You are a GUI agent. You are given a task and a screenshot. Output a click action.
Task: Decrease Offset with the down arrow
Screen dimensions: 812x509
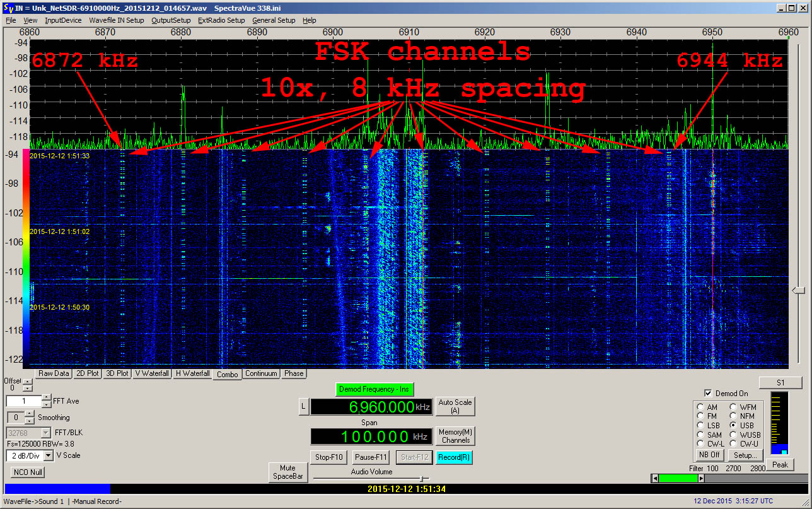tap(27, 388)
